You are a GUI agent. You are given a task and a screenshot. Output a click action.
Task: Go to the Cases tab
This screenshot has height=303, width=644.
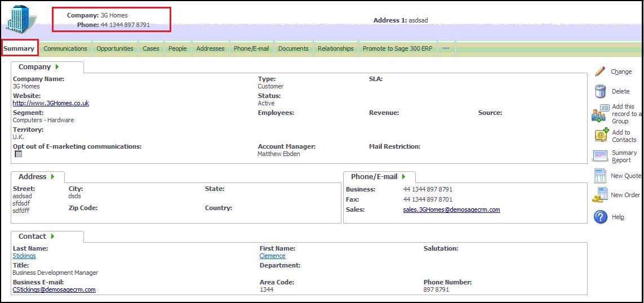(151, 48)
